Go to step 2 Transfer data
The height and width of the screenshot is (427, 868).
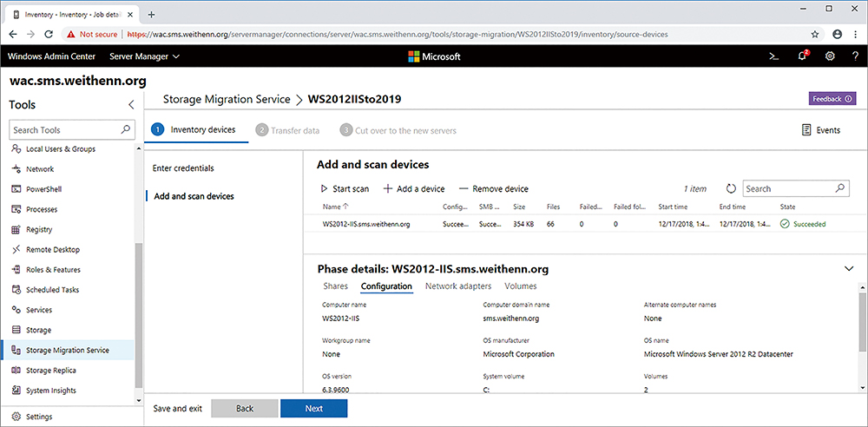tap(288, 131)
